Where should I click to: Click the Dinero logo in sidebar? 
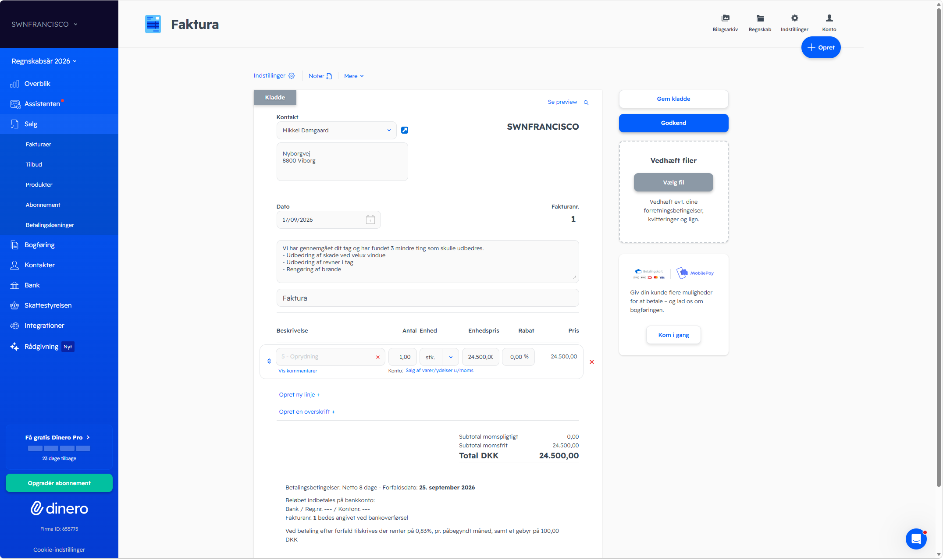59,508
